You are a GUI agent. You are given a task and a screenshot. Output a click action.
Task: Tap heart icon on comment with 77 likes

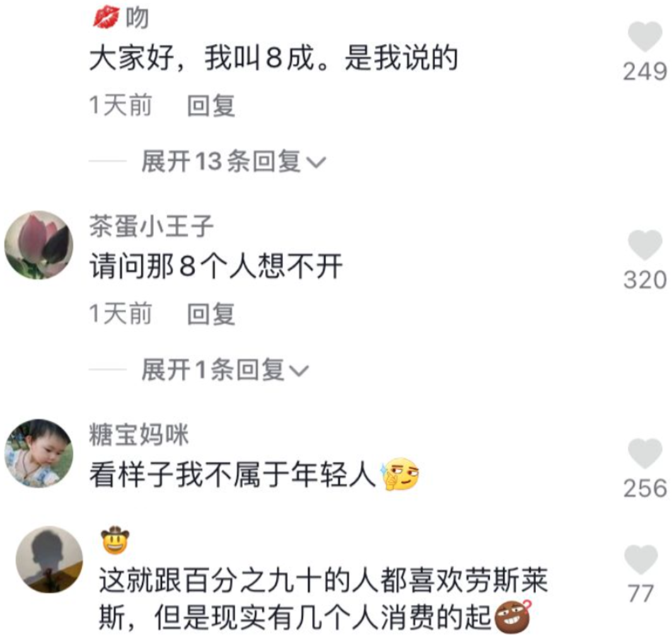[x=640, y=560]
